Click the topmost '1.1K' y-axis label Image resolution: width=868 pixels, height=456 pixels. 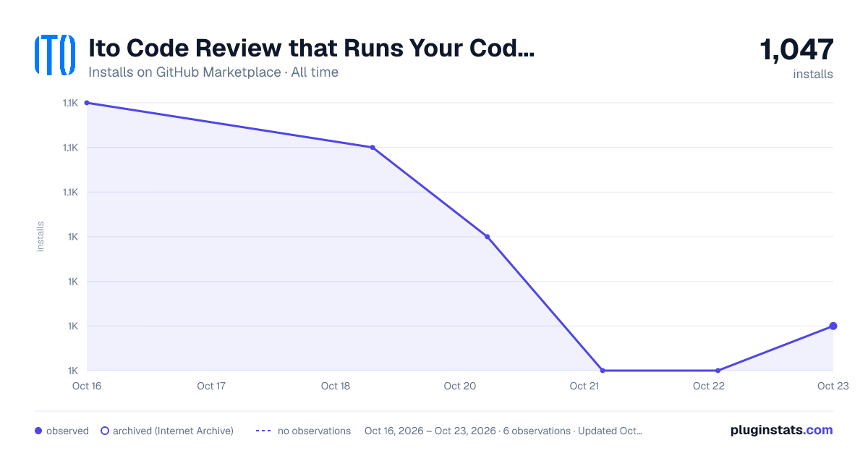point(70,103)
